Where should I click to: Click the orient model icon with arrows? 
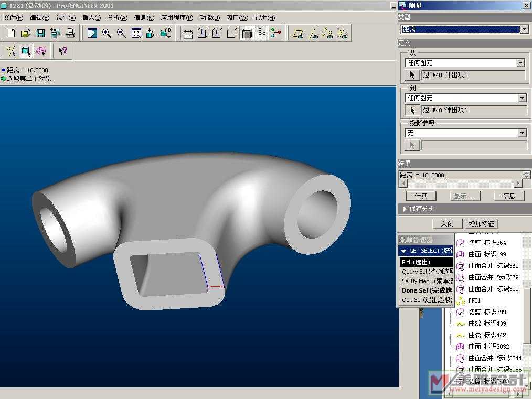(x=151, y=33)
